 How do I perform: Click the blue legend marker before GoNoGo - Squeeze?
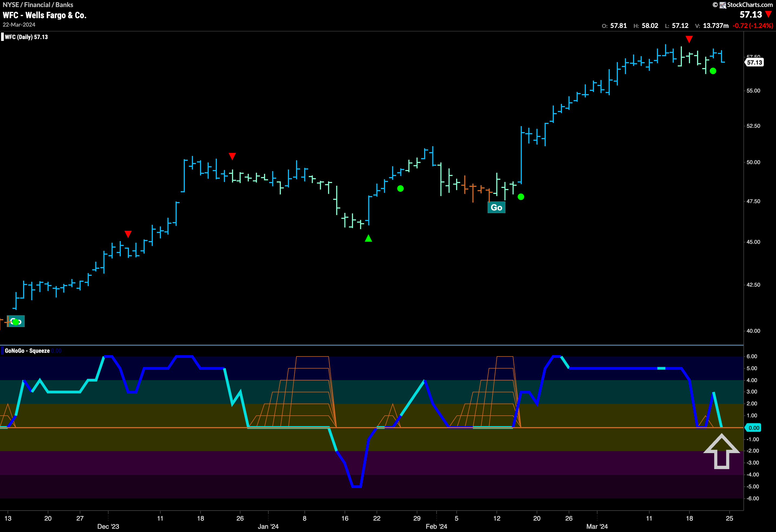[x=2, y=351]
